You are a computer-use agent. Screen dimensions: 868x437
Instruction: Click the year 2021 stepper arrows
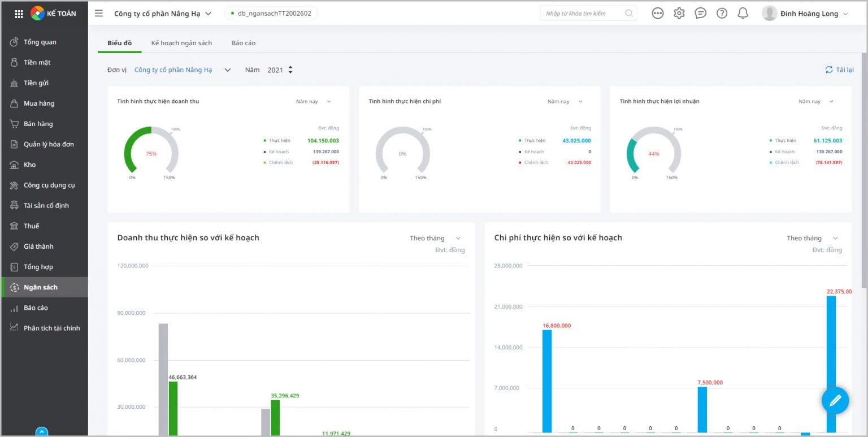coord(290,70)
